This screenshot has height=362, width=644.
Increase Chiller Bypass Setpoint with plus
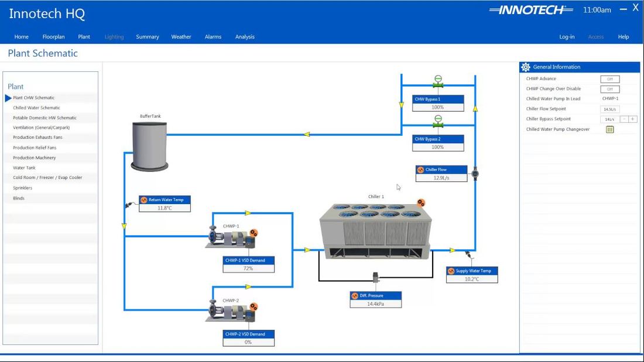pyautogui.click(x=632, y=119)
